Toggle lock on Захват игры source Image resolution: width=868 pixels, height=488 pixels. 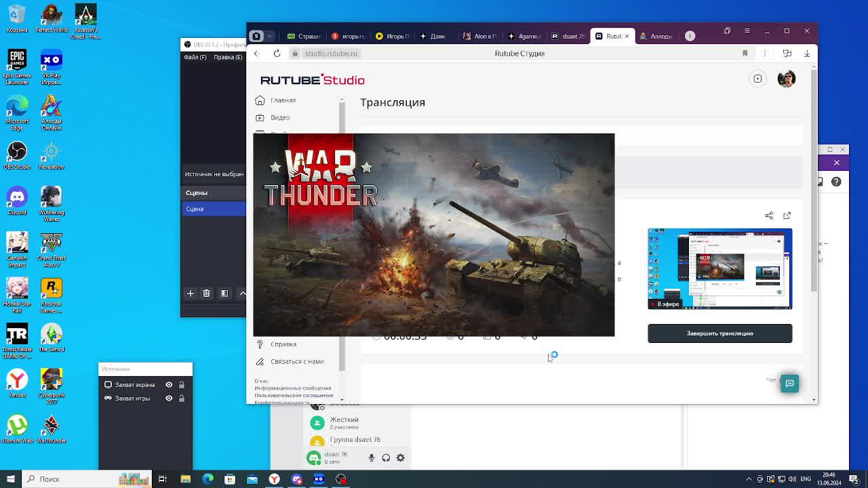coord(182,399)
